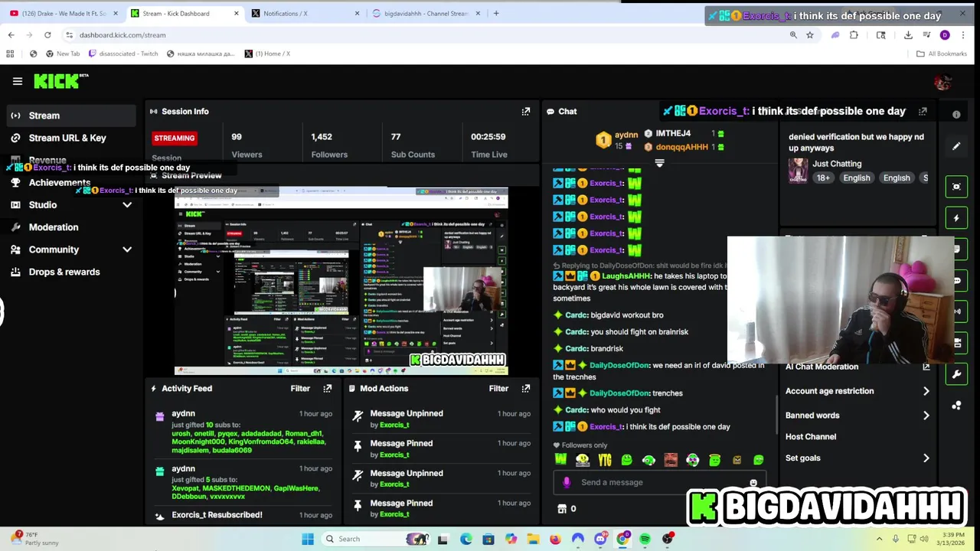Viewport: 980px width, 551px height.
Task: Open Activity Feed Filter dropdown
Action: tap(300, 389)
